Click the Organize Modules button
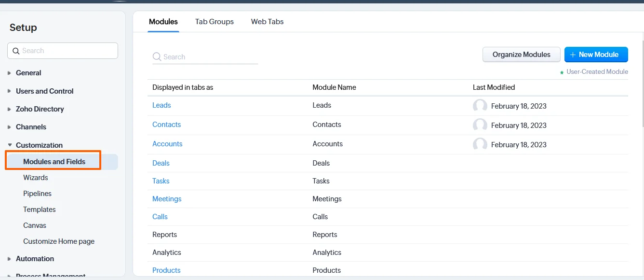644x280 pixels. pos(521,55)
